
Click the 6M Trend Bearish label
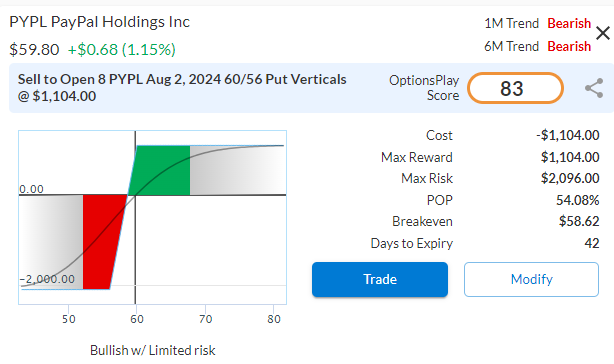(569, 46)
